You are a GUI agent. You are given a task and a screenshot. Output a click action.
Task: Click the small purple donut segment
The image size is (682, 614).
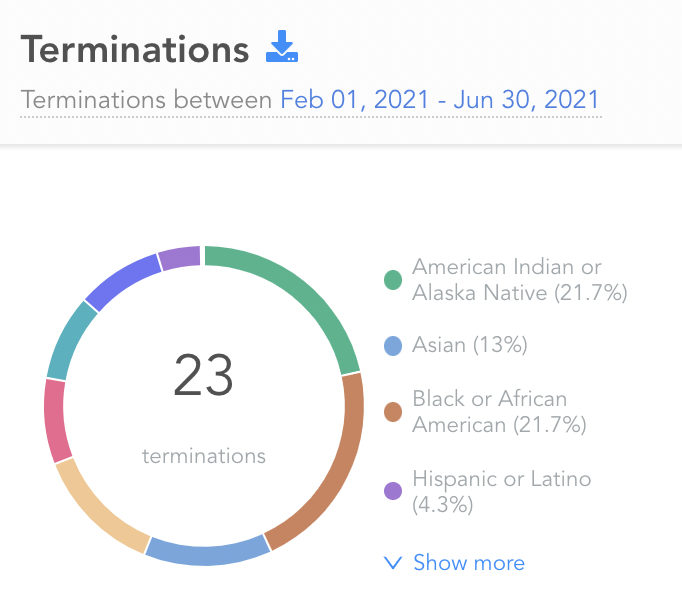tap(180, 257)
